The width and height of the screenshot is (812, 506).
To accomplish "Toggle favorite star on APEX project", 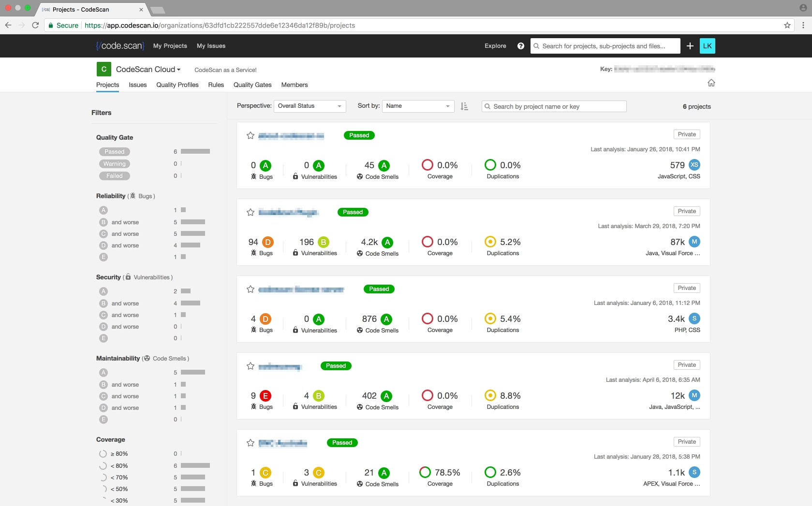I will point(251,443).
